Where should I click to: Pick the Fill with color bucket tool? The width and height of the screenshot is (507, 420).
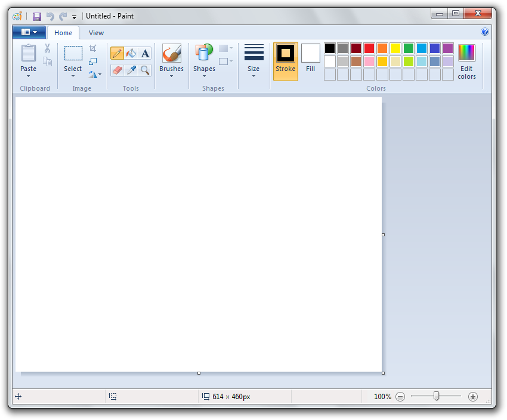[131, 54]
